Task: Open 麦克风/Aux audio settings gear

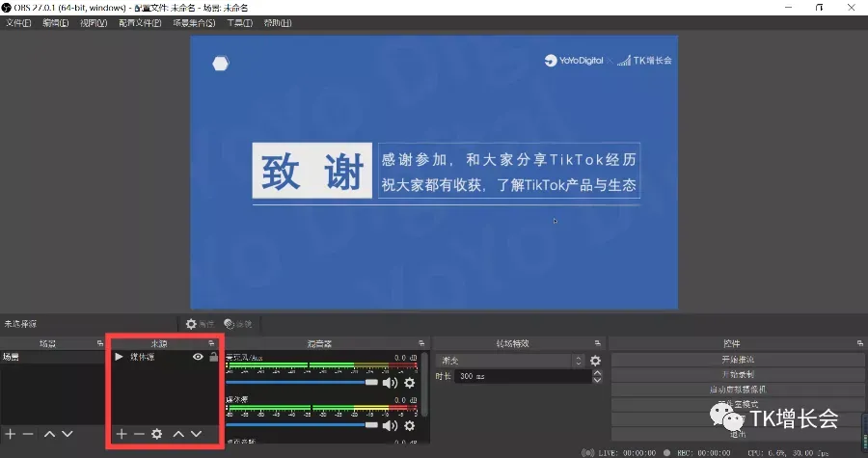Action: tap(410, 382)
